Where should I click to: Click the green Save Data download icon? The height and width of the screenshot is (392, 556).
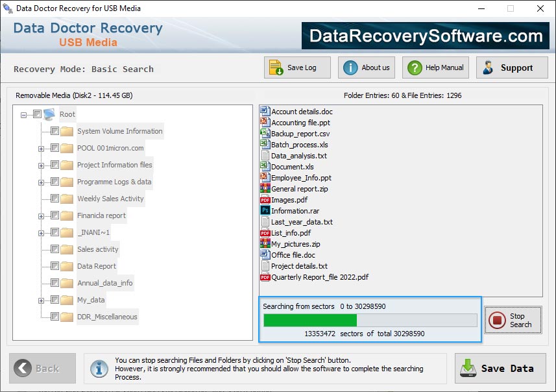click(468, 368)
